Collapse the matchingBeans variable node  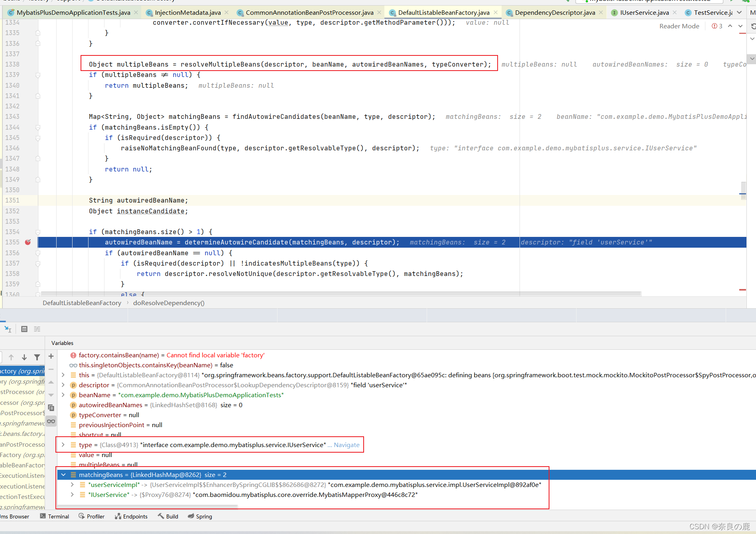63,475
